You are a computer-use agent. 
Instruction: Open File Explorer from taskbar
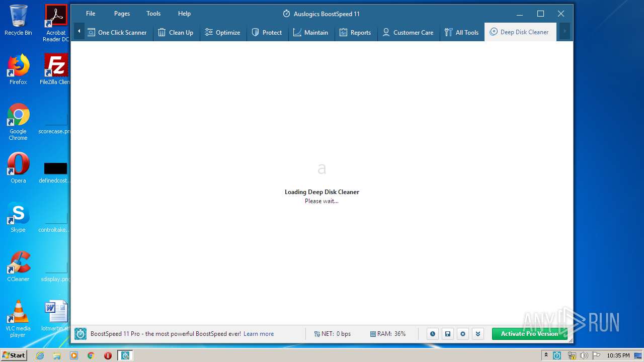pyautogui.click(x=57, y=355)
